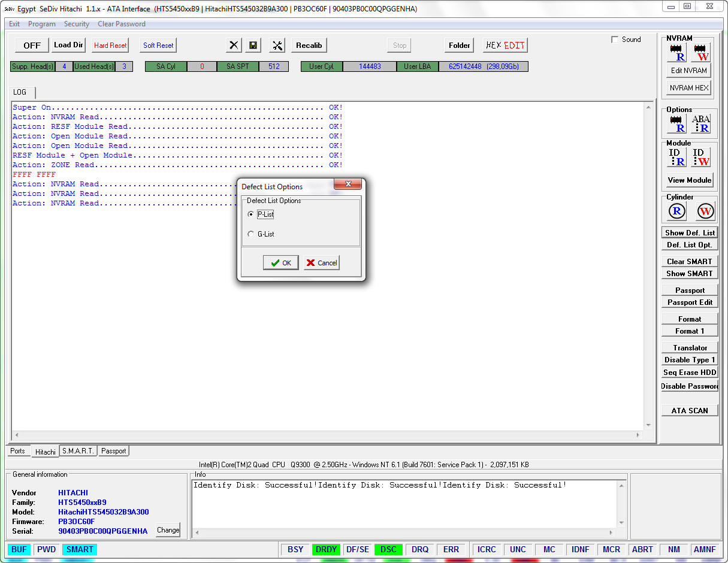Enable the Sound checkbox
Viewport: 728px width, 563px height.
pos(615,40)
